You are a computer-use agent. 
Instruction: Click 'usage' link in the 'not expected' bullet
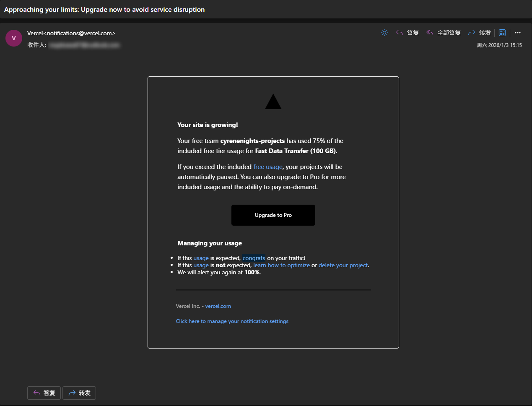201,265
